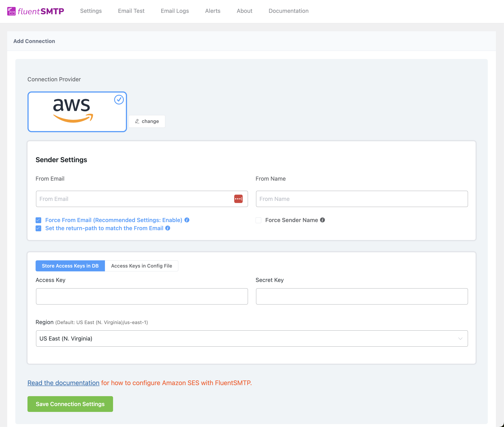Screen dimensions: 504x427
Task: Click the red password manager icon in From Email
Action: [238, 199]
